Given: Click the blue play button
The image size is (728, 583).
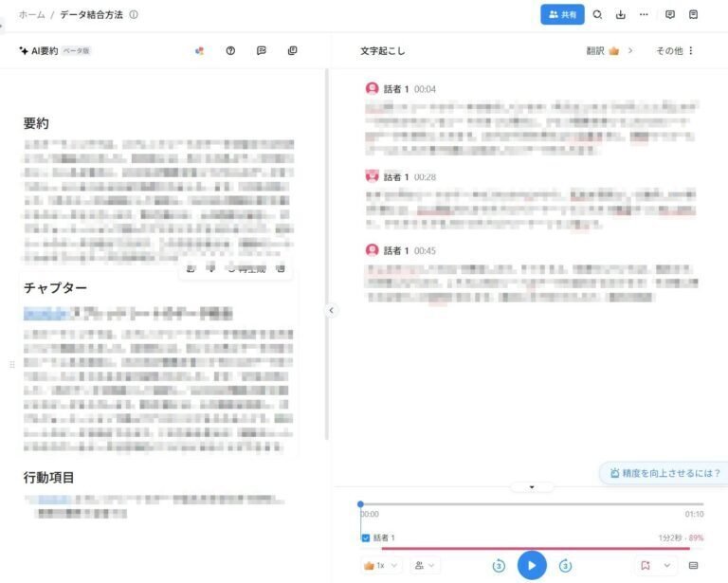Looking at the screenshot, I should (x=532, y=565).
